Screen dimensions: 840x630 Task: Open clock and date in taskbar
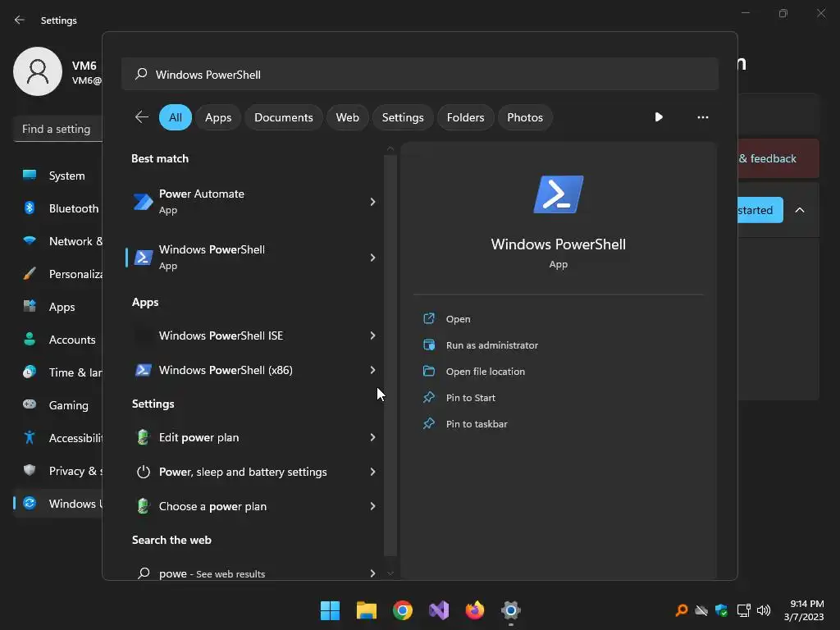(x=804, y=610)
